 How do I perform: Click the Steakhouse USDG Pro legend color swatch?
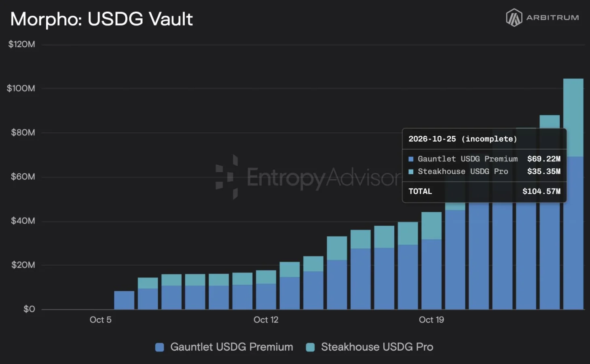tap(310, 347)
